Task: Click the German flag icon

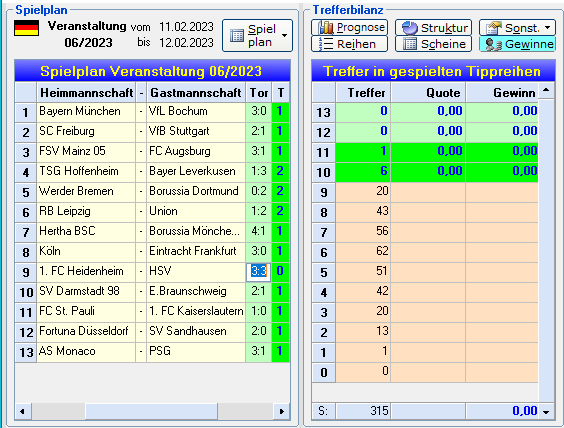Action: click(x=26, y=28)
